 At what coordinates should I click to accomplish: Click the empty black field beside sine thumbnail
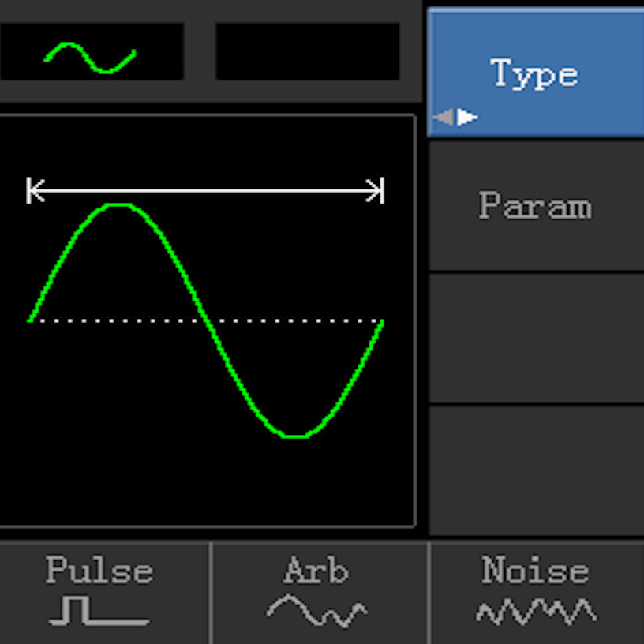307,51
